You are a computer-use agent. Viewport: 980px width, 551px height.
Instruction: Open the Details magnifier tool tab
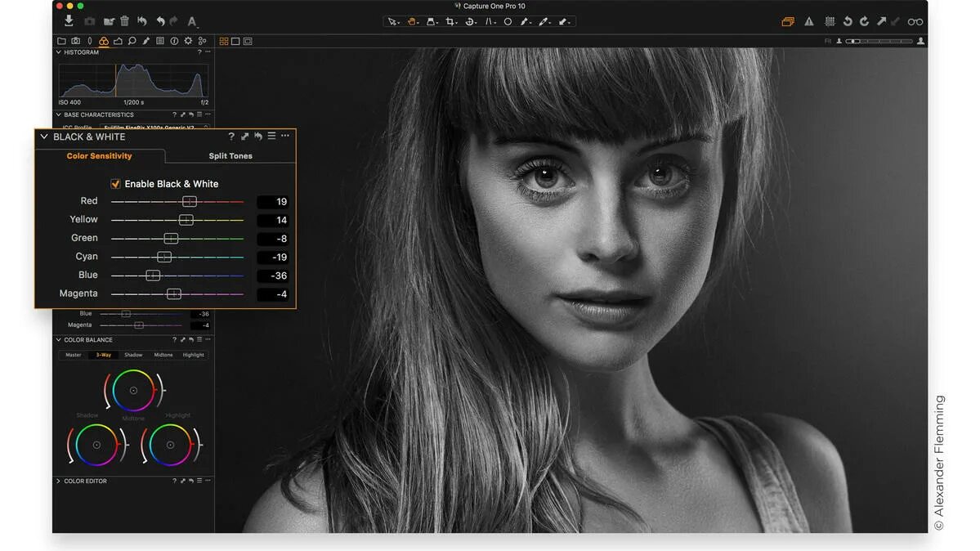[x=132, y=41]
